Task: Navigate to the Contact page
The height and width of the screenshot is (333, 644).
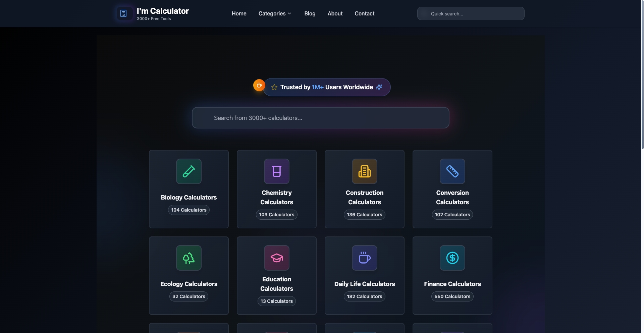Action: click(364, 13)
